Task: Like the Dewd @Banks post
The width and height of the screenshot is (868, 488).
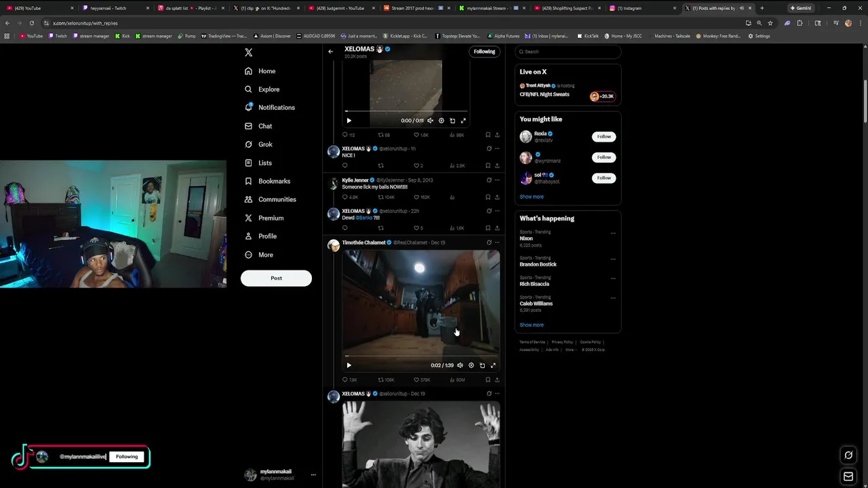Action: click(418, 228)
